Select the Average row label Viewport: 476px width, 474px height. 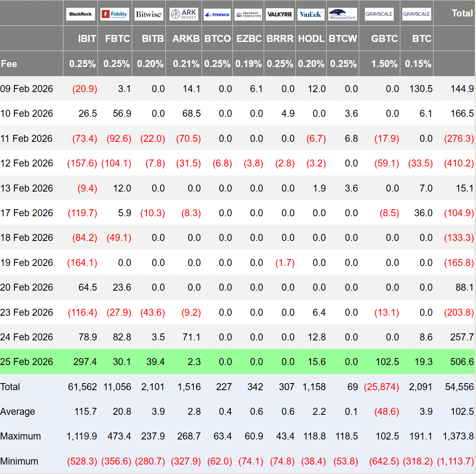click(18, 412)
